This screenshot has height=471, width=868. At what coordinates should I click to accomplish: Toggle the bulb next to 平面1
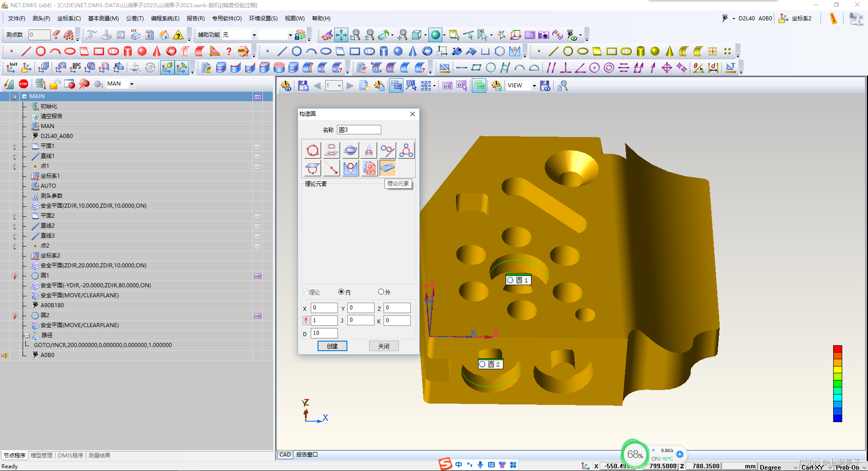pyautogui.click(x=14, y=146)
